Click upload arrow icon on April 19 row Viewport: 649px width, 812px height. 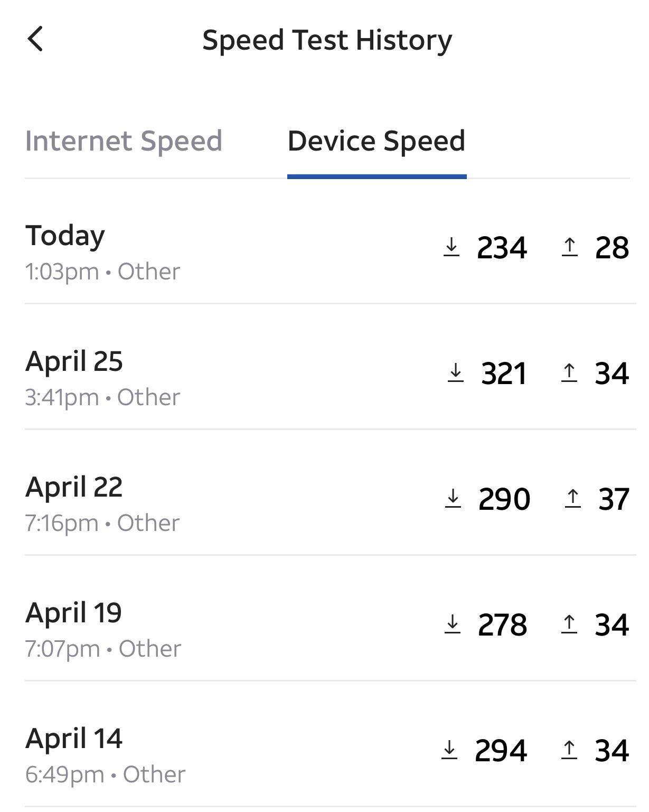coord(569,624)
